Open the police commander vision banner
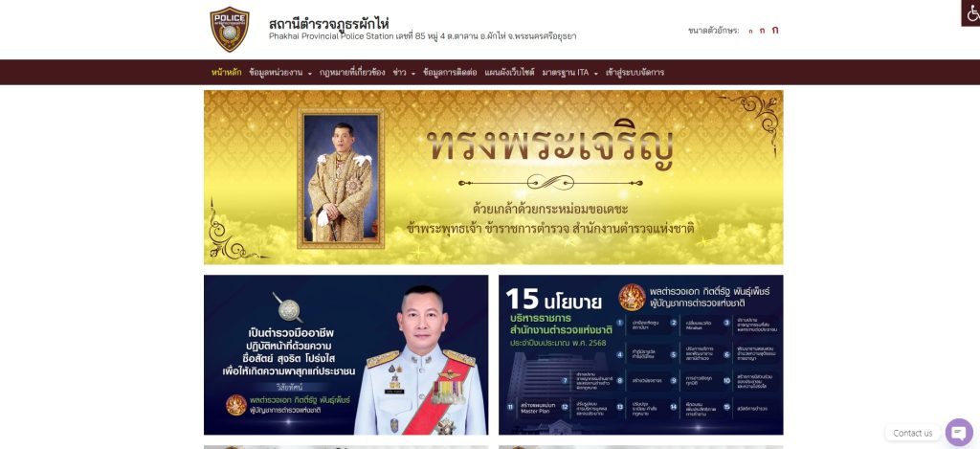The image size is (980, 449). click(345, 354)
